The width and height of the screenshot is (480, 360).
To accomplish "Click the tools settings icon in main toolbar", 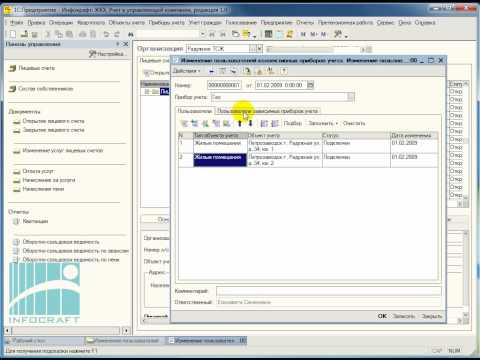I will coord(338,34).
